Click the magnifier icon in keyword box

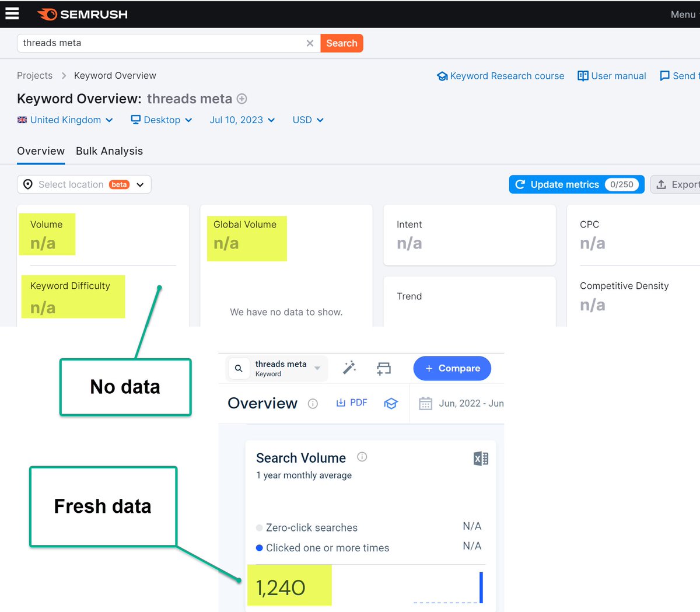point(238,368)
